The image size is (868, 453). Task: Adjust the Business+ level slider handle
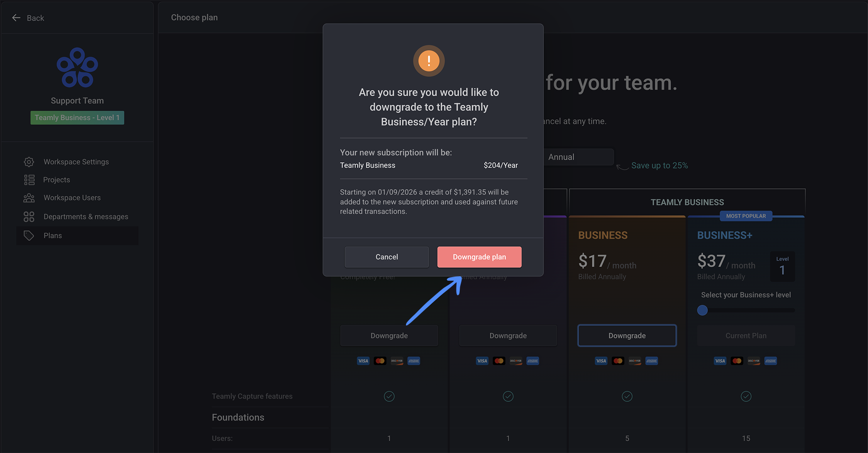[x=703, y=310]
